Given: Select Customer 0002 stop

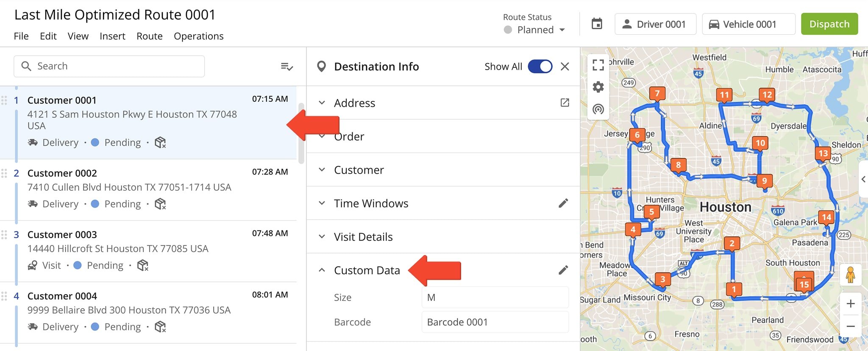Looking at the screenshot, I should tap(148, 190).
